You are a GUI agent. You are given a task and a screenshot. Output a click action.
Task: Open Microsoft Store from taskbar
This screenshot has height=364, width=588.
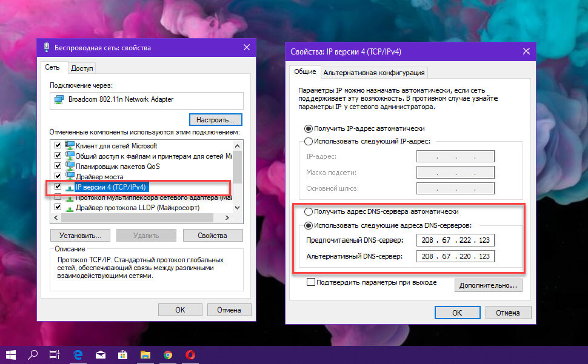click(x=122, y=355)
